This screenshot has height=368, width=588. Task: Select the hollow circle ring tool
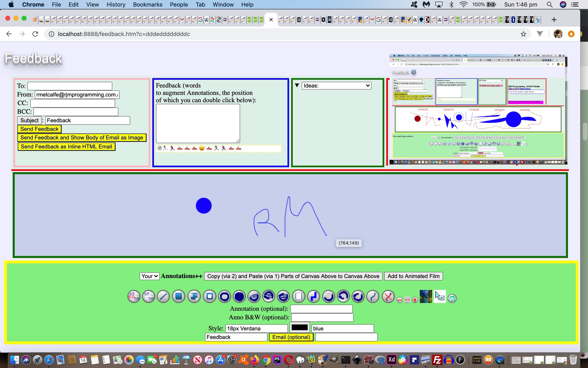tap(224, 296)
